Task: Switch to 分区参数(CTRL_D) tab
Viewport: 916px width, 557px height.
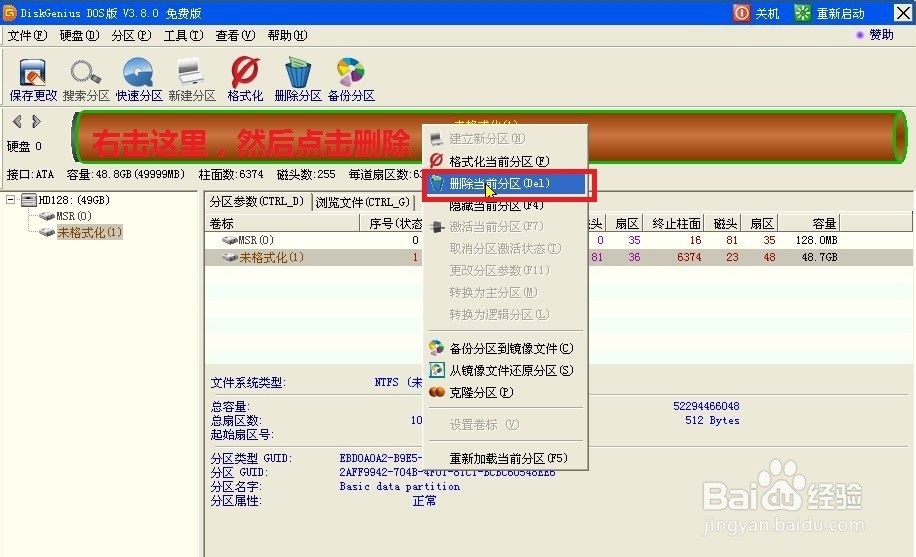Action: (257, 202)
